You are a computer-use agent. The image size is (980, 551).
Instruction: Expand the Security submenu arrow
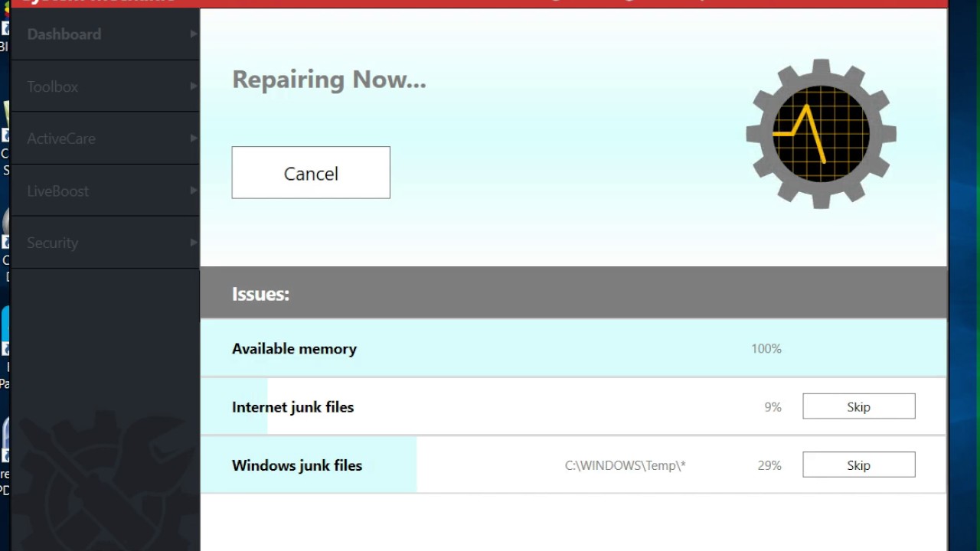coord(193,243)
